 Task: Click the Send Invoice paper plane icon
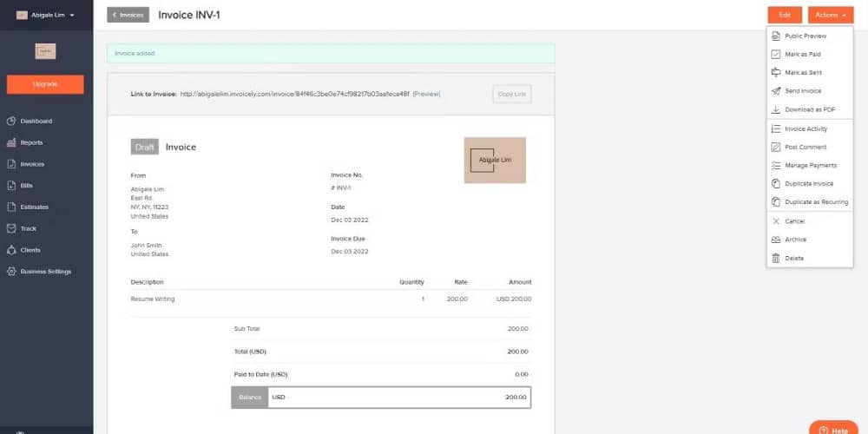tap(776, 91)
